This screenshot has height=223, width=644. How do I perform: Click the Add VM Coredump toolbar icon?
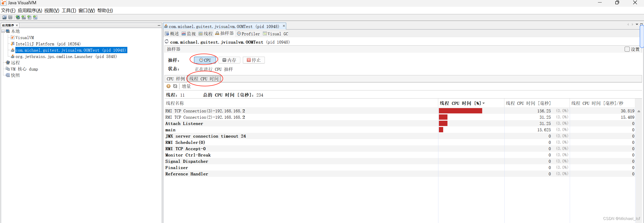(29, 17)
